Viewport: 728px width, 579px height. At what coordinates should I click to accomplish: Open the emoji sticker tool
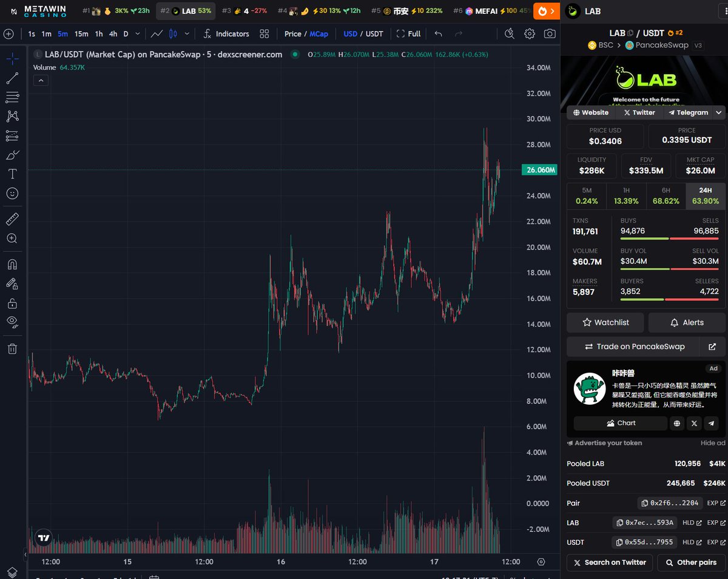coord(12,194)
